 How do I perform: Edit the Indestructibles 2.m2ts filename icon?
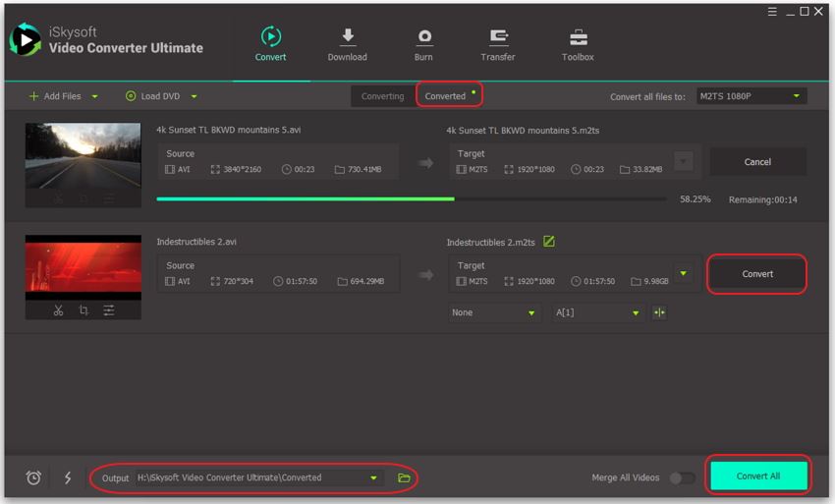coord(549,242)
